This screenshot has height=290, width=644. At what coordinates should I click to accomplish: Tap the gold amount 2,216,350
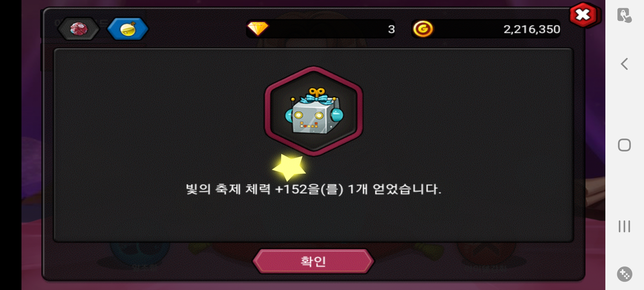tap(532, 29)
